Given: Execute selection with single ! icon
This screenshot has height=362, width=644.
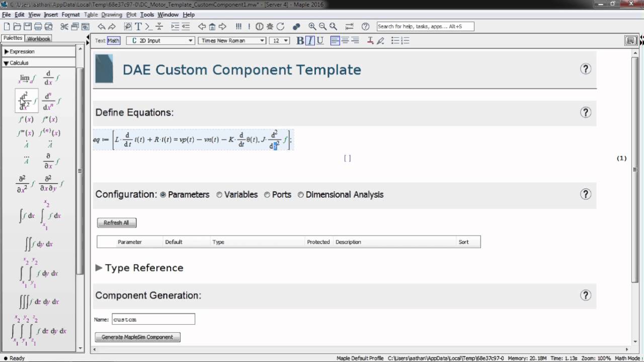Looking at the screenshot, I should click(x=249, y=27).
